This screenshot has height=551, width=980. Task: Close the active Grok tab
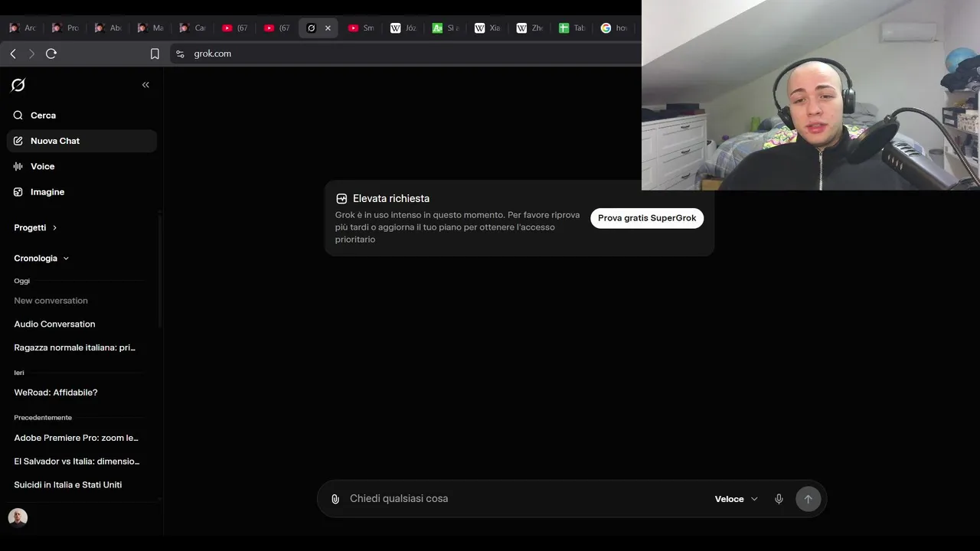328,28
